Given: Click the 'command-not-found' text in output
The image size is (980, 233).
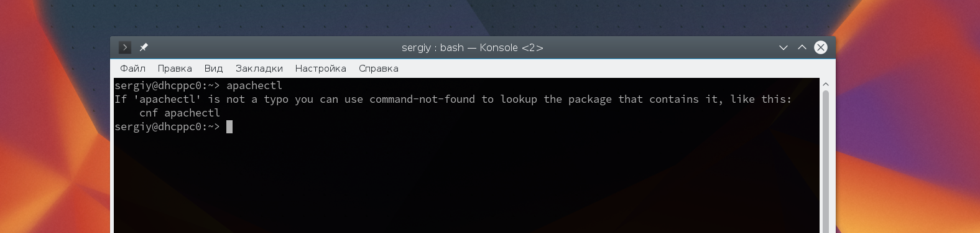Looking at the screenshot, I should pos(422,99).
